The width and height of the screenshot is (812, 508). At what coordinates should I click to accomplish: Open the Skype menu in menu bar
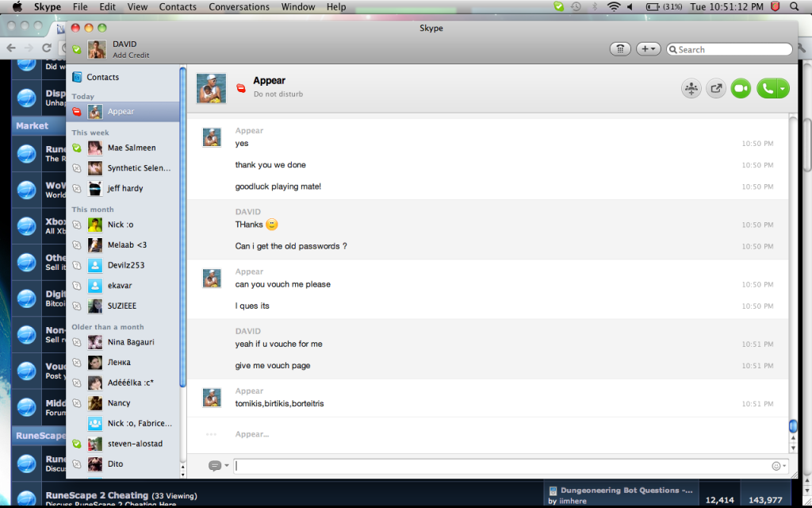pyautogui.click(x=48, y=6)
